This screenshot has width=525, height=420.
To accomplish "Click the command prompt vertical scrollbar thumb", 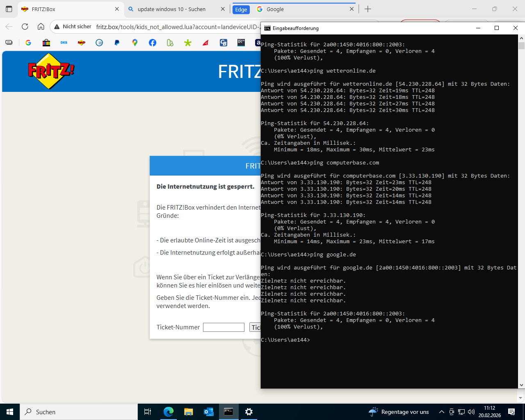I will point(521,46).
